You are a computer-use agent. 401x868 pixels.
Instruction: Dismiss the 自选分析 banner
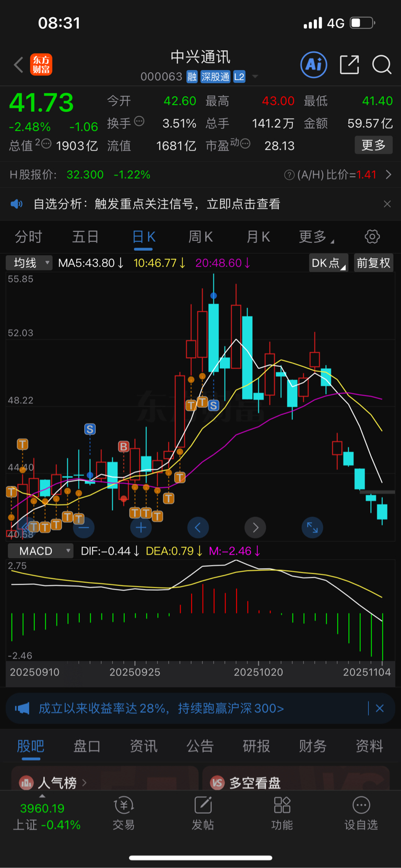pos(387,204)
